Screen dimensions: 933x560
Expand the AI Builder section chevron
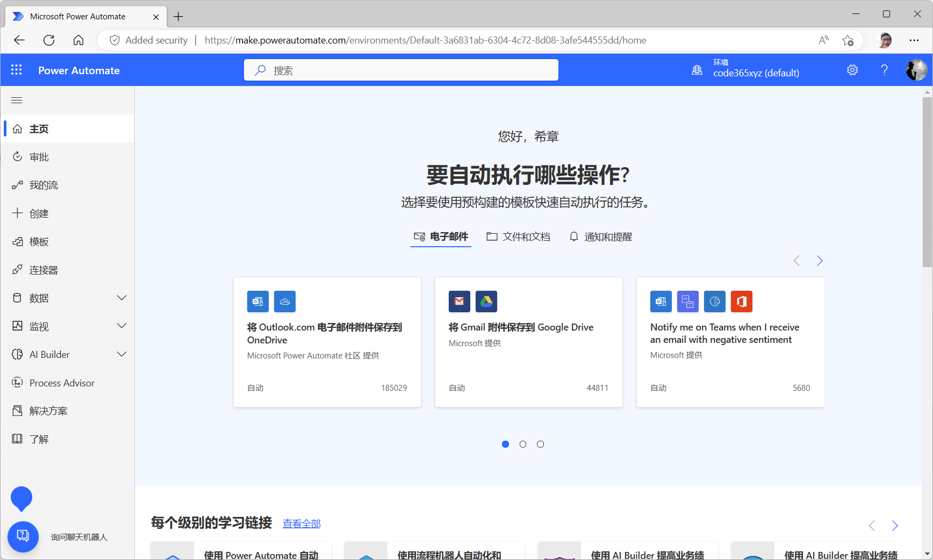point(122,354)
